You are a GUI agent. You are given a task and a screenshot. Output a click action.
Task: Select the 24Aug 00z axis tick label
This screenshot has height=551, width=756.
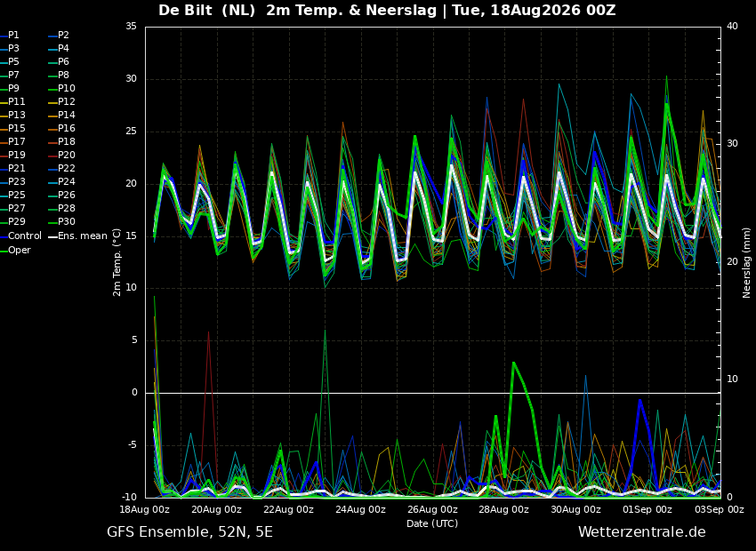360,509
